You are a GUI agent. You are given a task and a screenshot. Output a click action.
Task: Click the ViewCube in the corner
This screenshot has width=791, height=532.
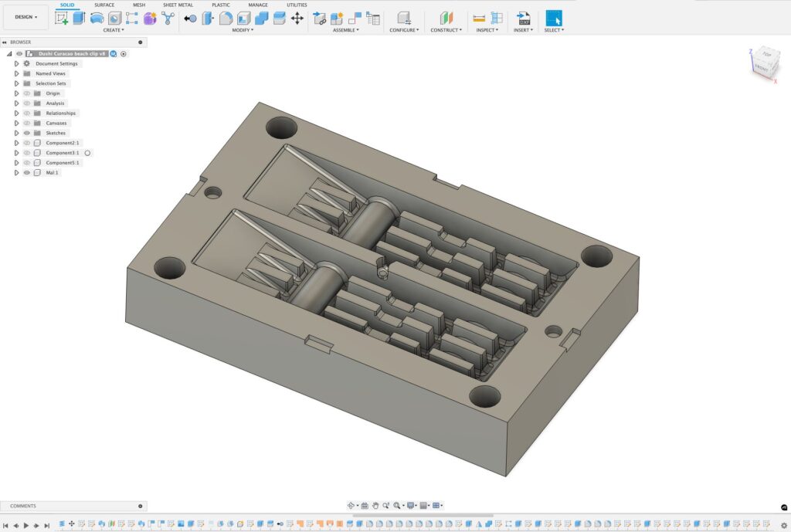pyautogui.click(x=765, y=63)
